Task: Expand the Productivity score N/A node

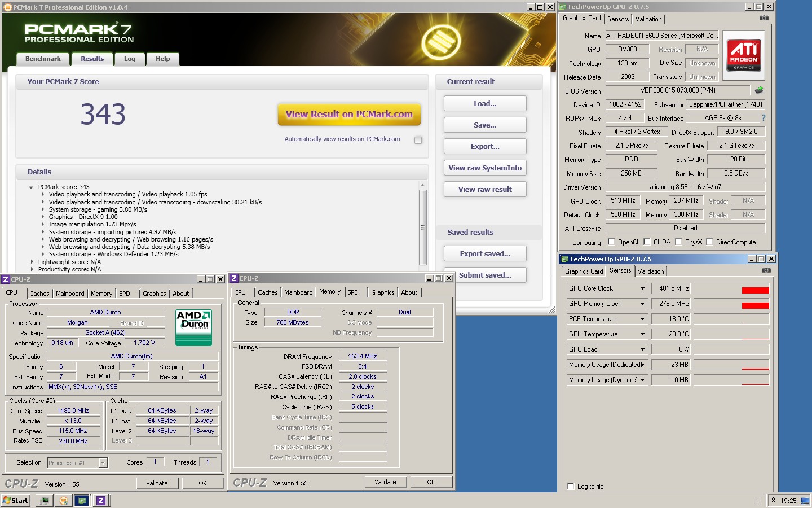Action: pyautogui.click(x=32, y=269)
